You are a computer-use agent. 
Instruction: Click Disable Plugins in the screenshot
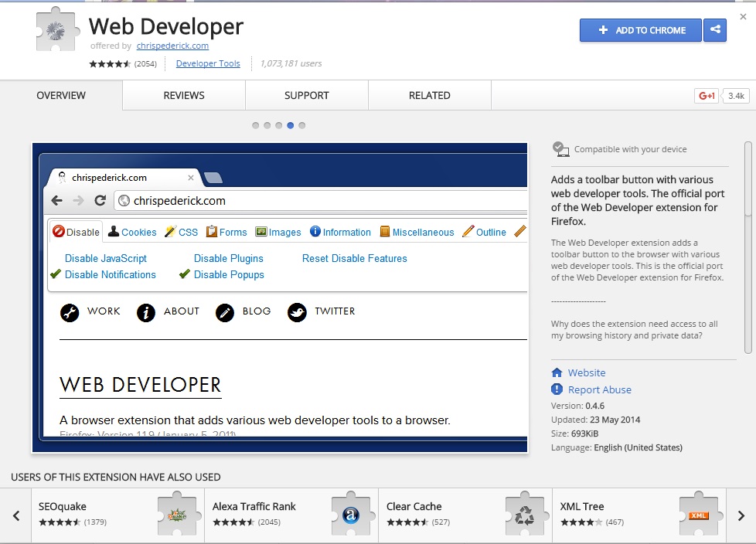229,258
